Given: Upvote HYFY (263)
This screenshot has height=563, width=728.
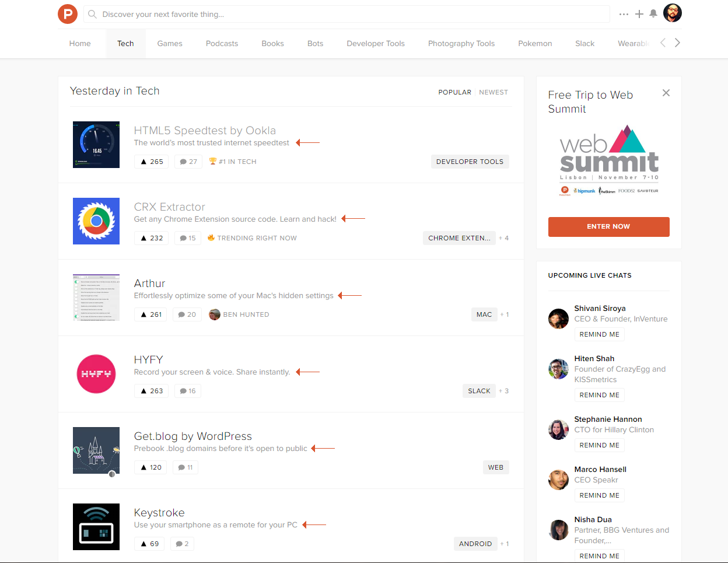Looking at the screenshot, I should (x=151, y=391).
